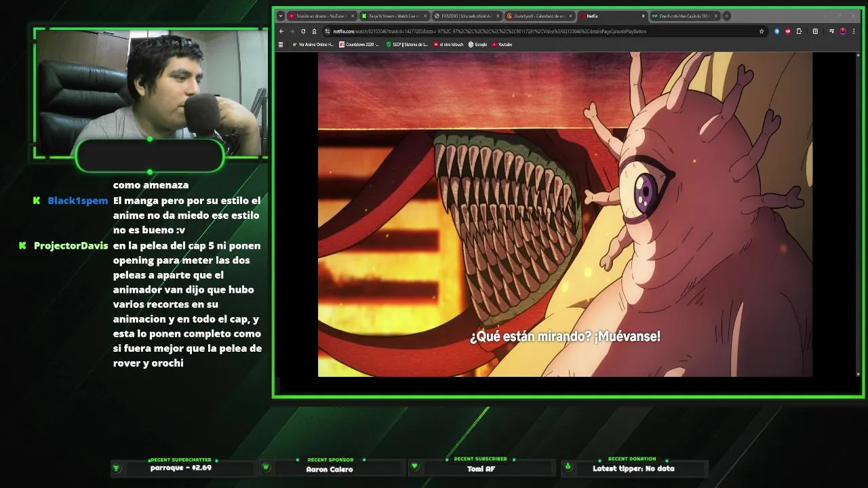Open the browser home page icon
This screenshot has width=868, height=488.
pos(314,31)
